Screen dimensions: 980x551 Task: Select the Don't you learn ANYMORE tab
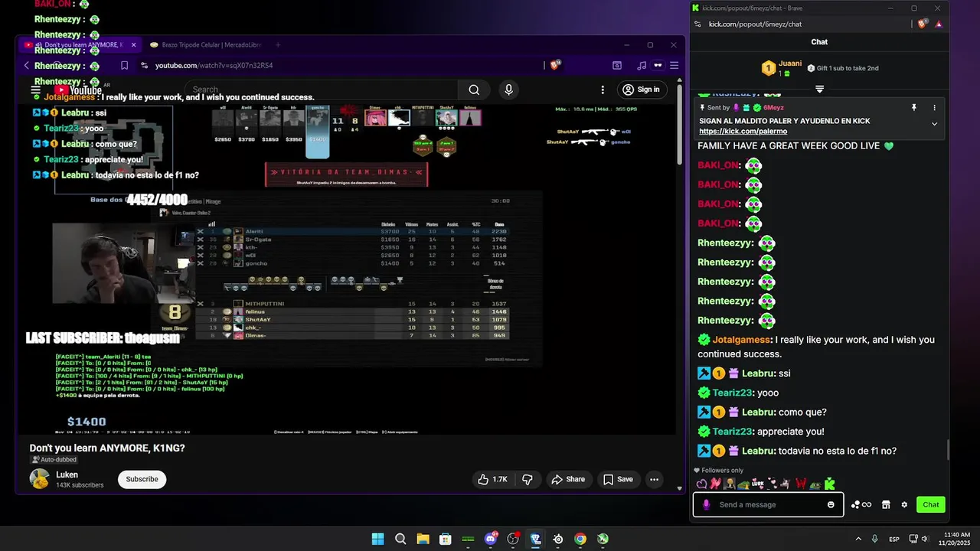(x=80, y=45)
